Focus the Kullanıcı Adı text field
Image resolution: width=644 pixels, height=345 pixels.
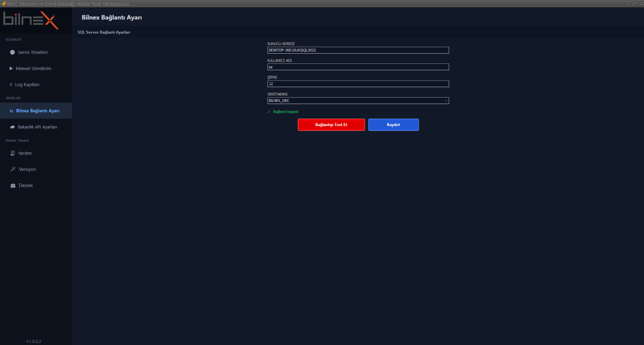pos(358,67)
